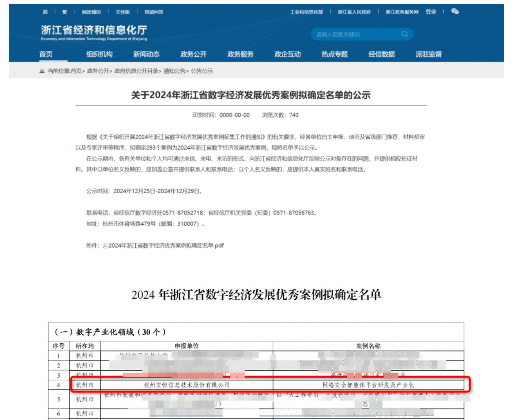Screen dimensions: 517x420
Task: Click the WeChat icon in top bar
Action: tap(454, 11)
